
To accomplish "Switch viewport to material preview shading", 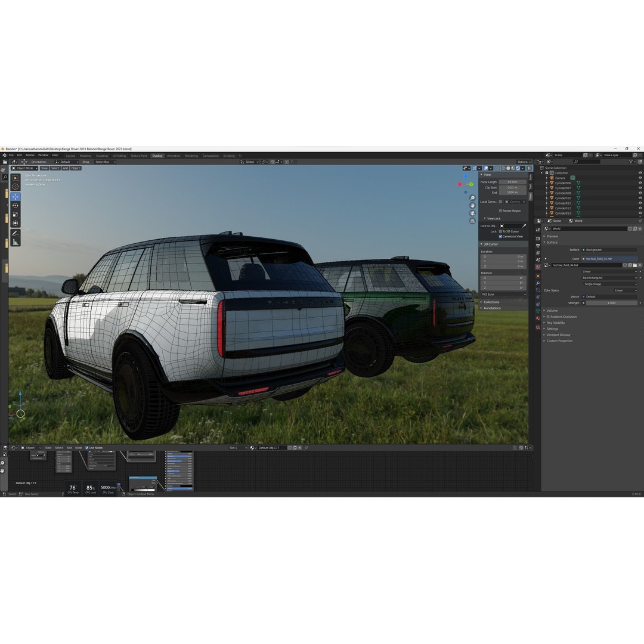I will point(513,168).
